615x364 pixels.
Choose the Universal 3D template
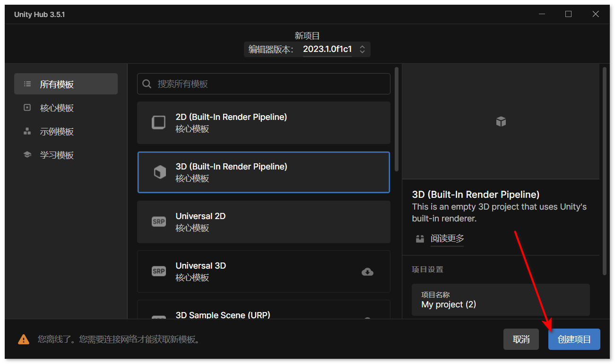pyautogui.click(x=264, y=271)
